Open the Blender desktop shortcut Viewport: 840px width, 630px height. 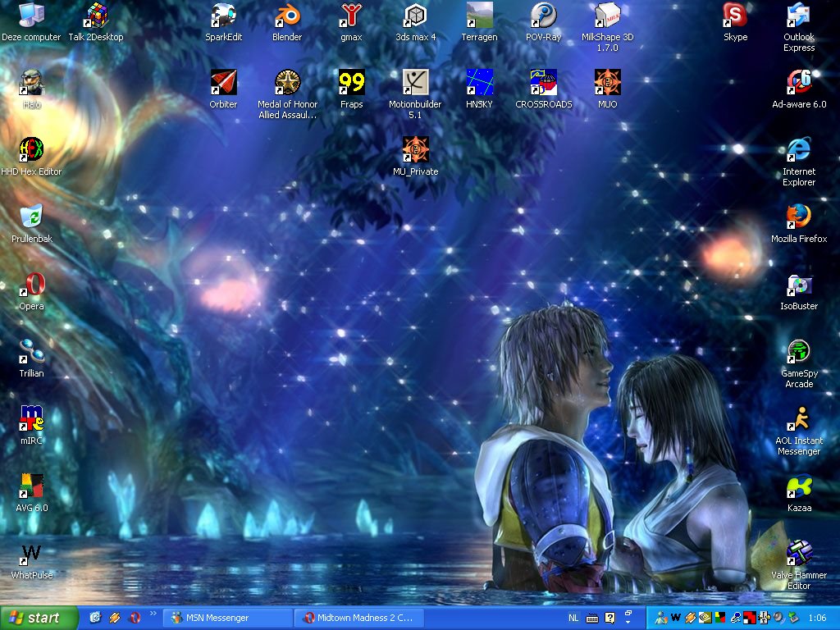pos(286,16)
